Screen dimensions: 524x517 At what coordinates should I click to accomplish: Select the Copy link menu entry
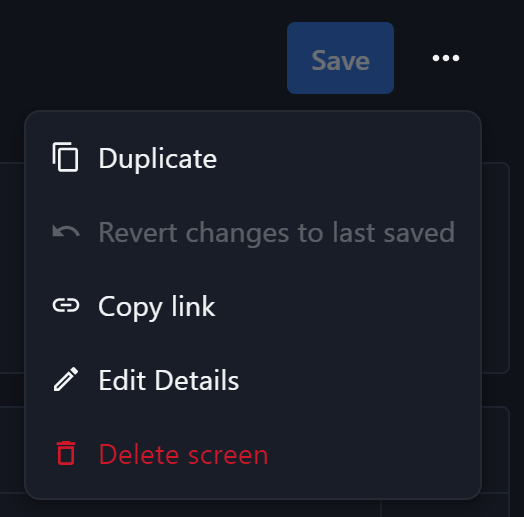click(253, 306)
